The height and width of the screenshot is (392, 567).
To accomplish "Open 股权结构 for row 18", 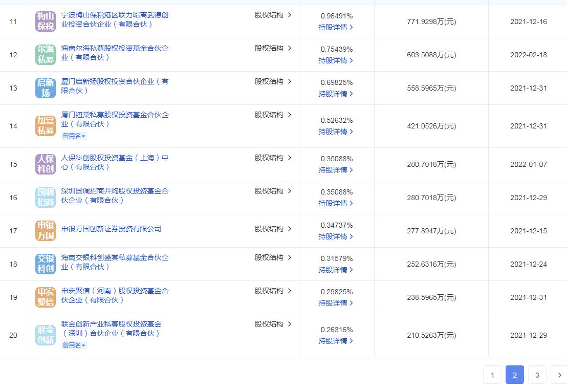I will click(273, 257).
